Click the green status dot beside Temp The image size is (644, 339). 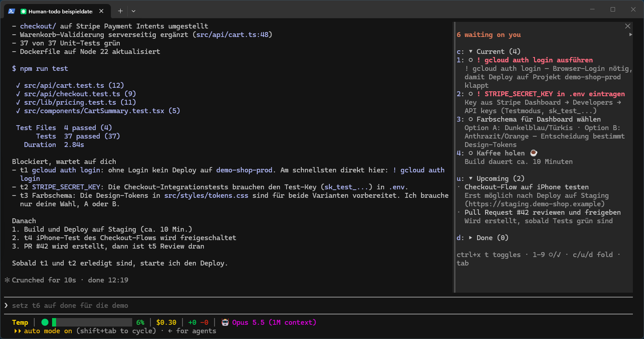(45, 322)
